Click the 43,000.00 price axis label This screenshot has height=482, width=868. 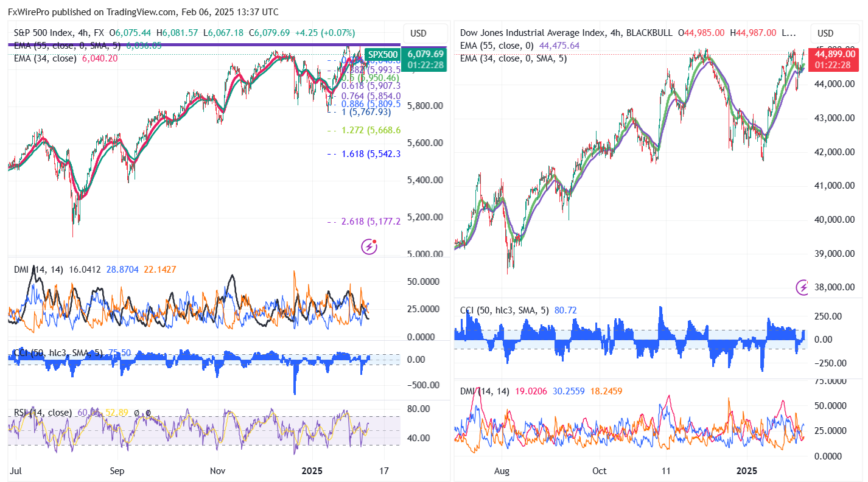pyautogui.click(x=835, y=118)
